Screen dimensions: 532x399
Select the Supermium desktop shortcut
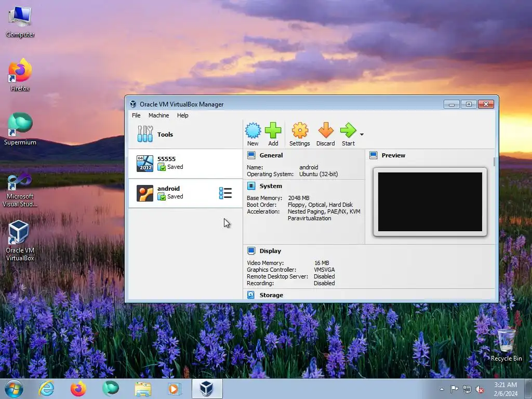20,129
